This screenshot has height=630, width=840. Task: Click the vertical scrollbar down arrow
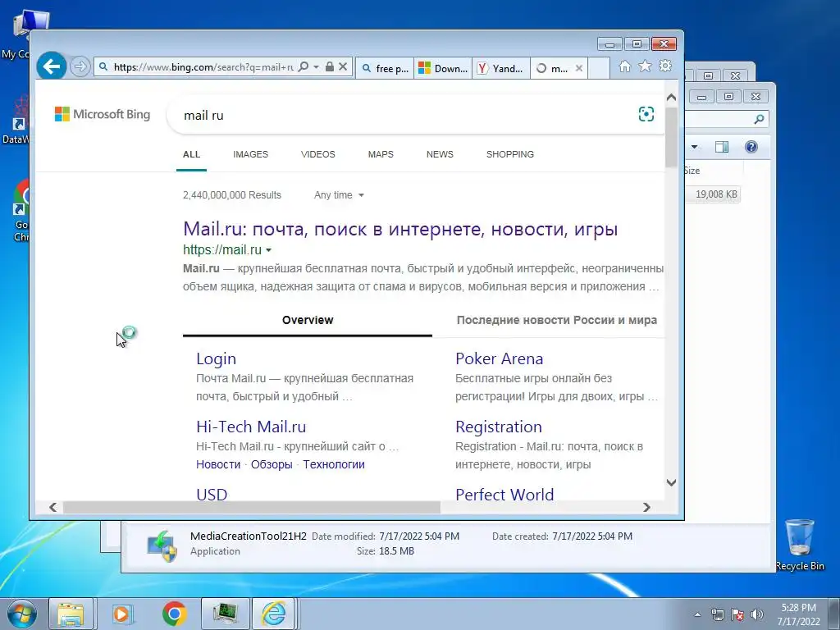pos(671,482)
